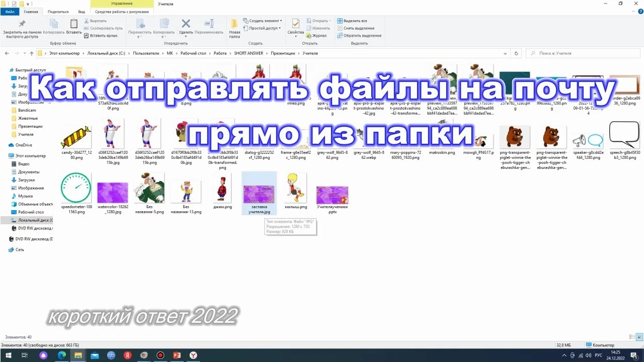
Task: Select Видео in navigation pane
Action: pyautogui.click(x=24, y=164)
